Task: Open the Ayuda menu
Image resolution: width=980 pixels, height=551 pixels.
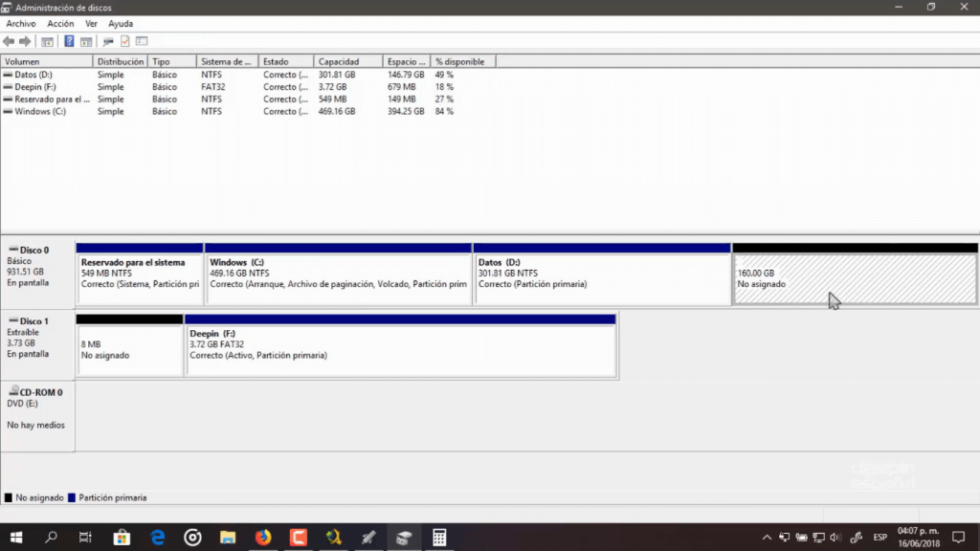Action: tap(121, 23)
